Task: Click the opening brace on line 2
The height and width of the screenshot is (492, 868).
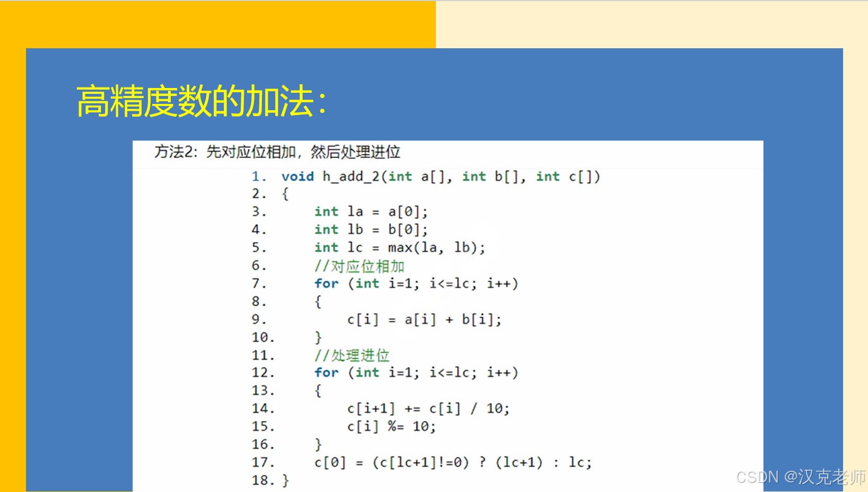Action: 285,194
